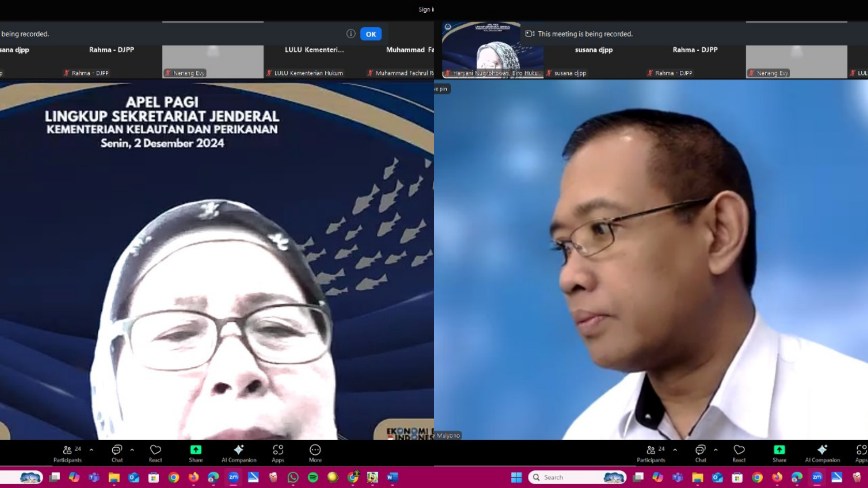Open React menu in left Zoom window

click(x=156, y=453)
